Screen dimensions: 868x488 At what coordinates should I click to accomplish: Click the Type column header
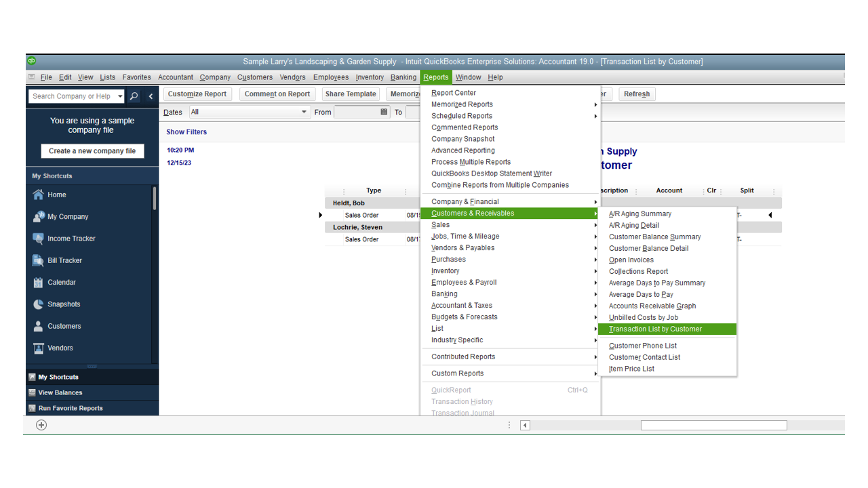[374, 190]
